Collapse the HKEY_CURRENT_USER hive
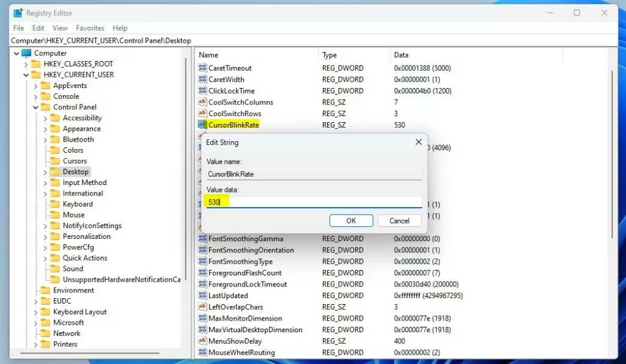Viewport: 626px width, 364px height. (x=26, y=75)
